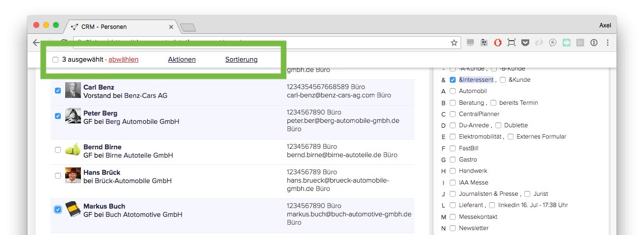The width and height of the screenshot is (644, 235).
Task: Open the 1Password extension icon
Action: pos(594,43)
